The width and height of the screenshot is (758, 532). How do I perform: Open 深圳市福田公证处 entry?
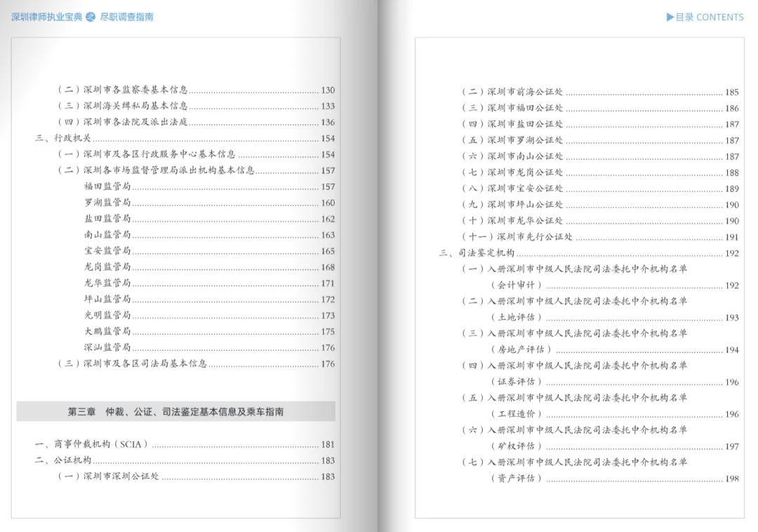pyautogui.click(x=600, y=108)
